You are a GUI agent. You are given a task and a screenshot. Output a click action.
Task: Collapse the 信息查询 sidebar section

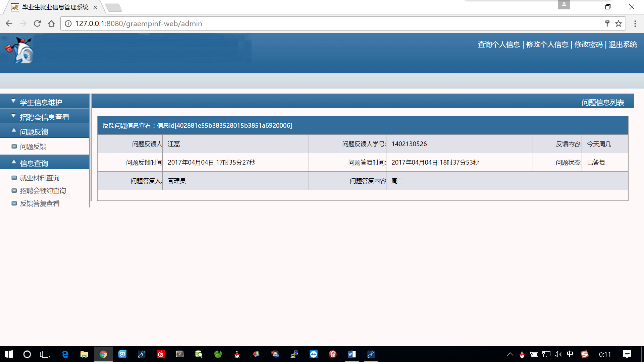click(x=34, y=163)
